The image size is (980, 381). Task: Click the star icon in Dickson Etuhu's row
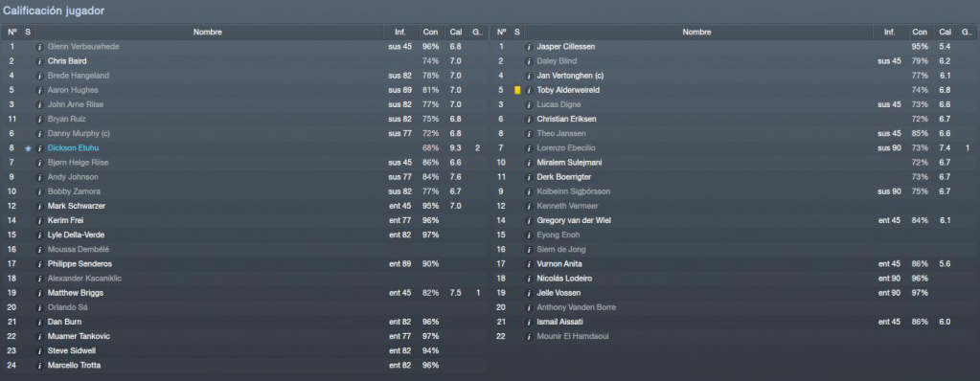[28, 148]
